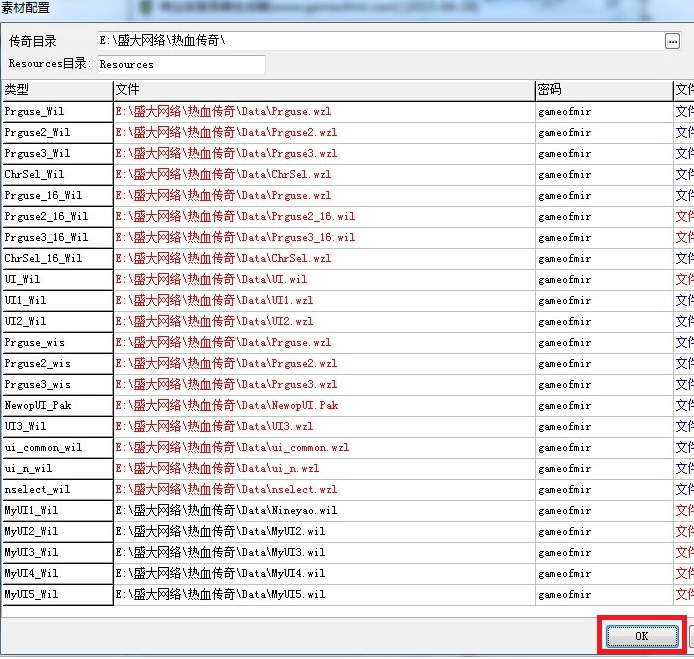Click the 密码 column header

point(603,90)
